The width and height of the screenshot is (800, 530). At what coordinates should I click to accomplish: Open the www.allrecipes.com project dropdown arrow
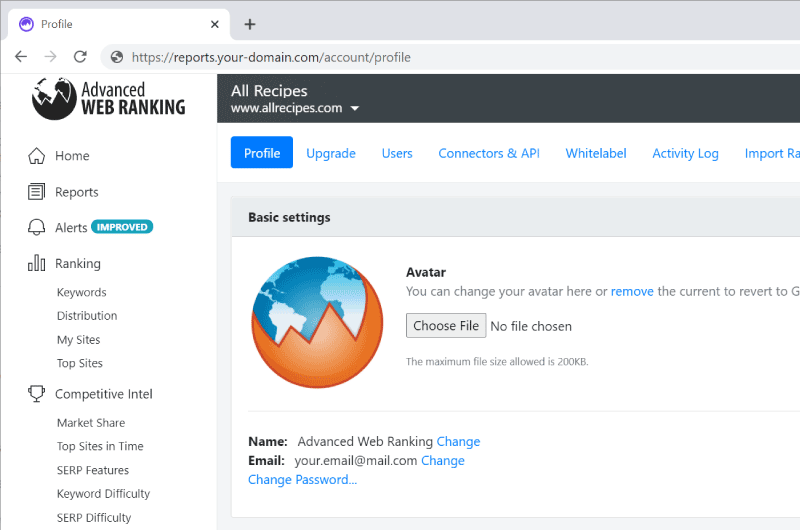[x=355, y=108]
